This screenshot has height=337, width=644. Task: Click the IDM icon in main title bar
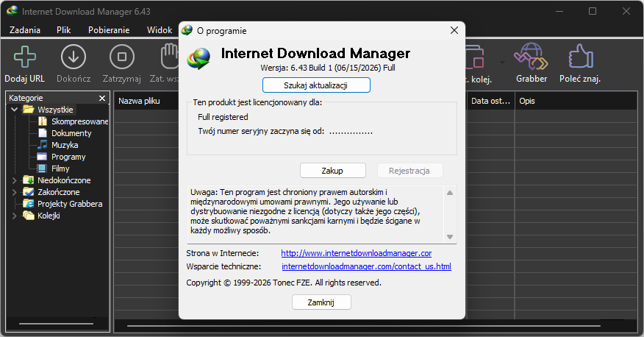pyautogui.click(x=12, y=11)
